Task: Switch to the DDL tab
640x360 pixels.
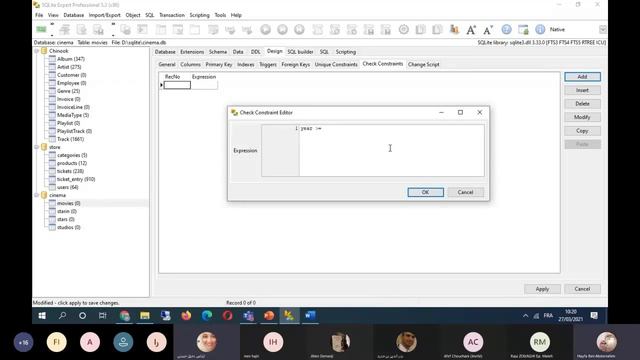Action: click(256, 52)
